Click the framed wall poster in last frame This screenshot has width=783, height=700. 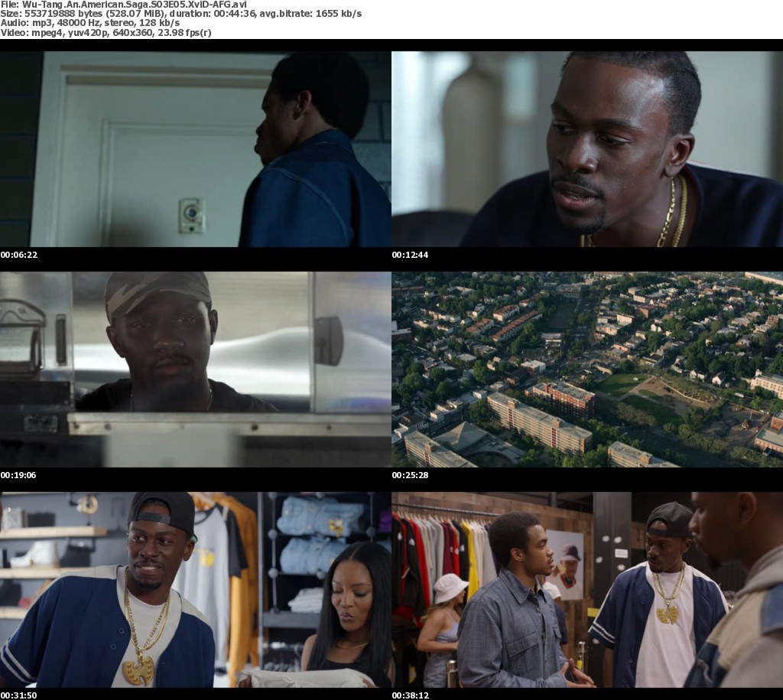pos(565,564)
